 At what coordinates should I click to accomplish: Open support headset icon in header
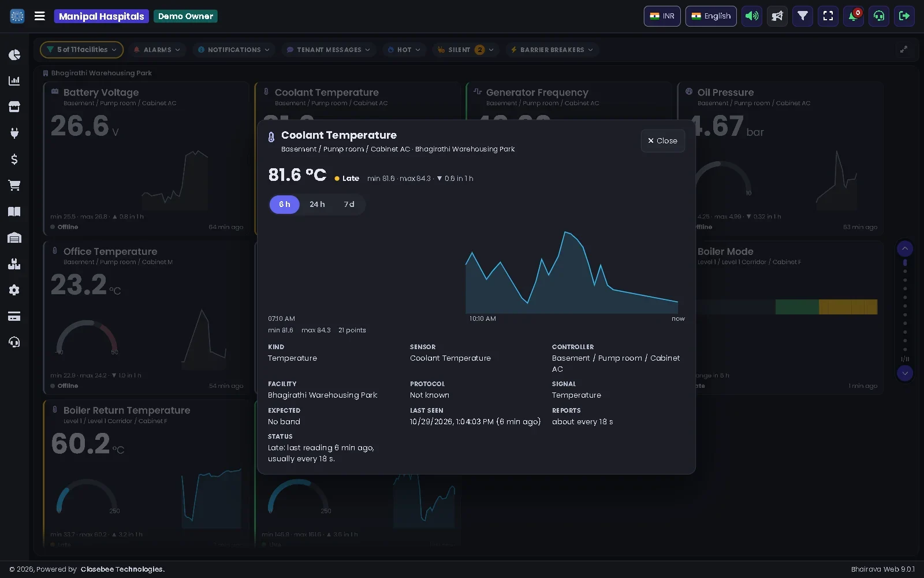[879, 16]
